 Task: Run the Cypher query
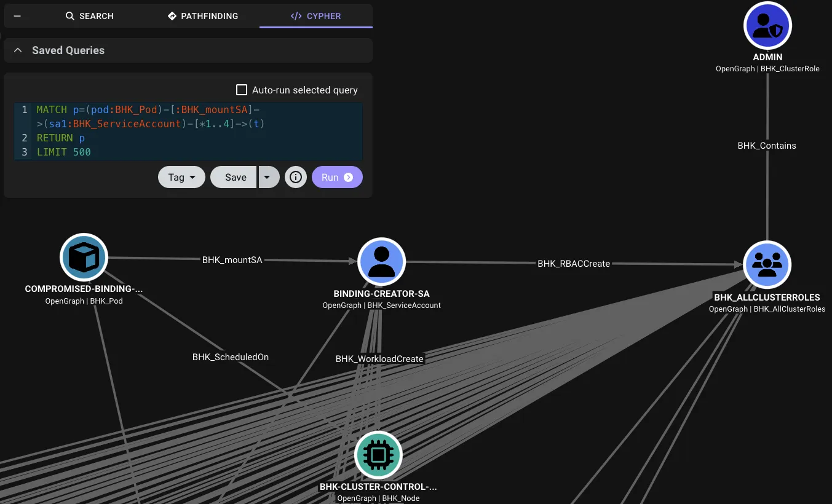(337, 177)
